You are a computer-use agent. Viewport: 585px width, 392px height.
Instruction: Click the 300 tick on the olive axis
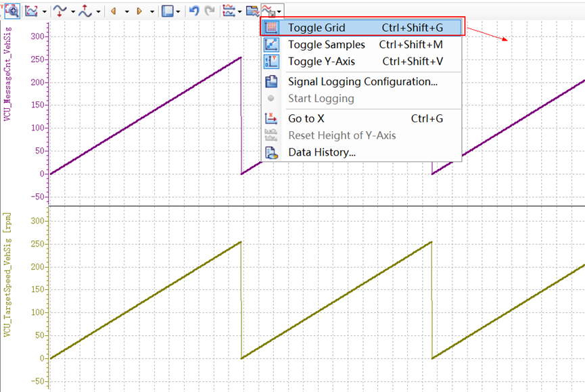point(37,221)
